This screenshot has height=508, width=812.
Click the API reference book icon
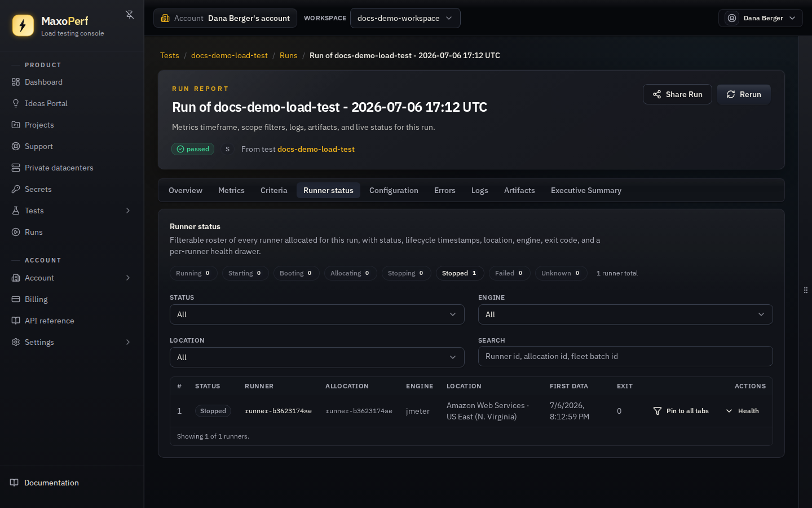click(16, 321)
